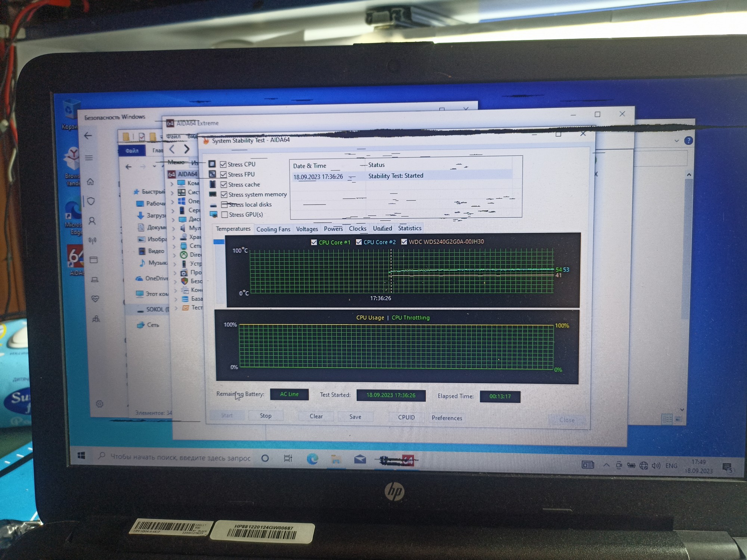Expand the Мультимедиа tree node
The image size is (747, 560).
[173, 228]
